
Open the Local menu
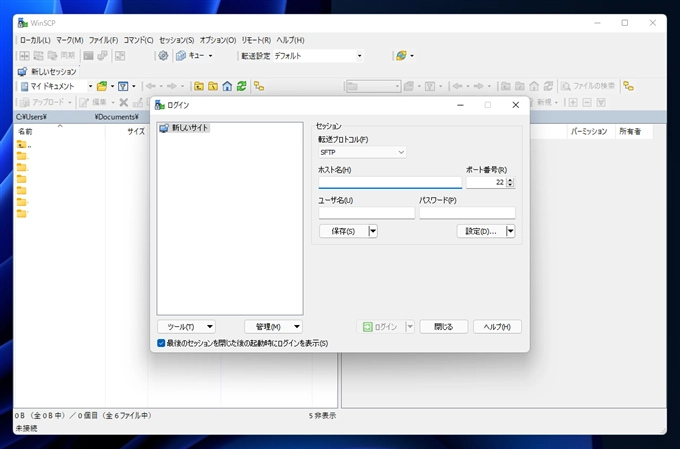[x=35, y=40]
